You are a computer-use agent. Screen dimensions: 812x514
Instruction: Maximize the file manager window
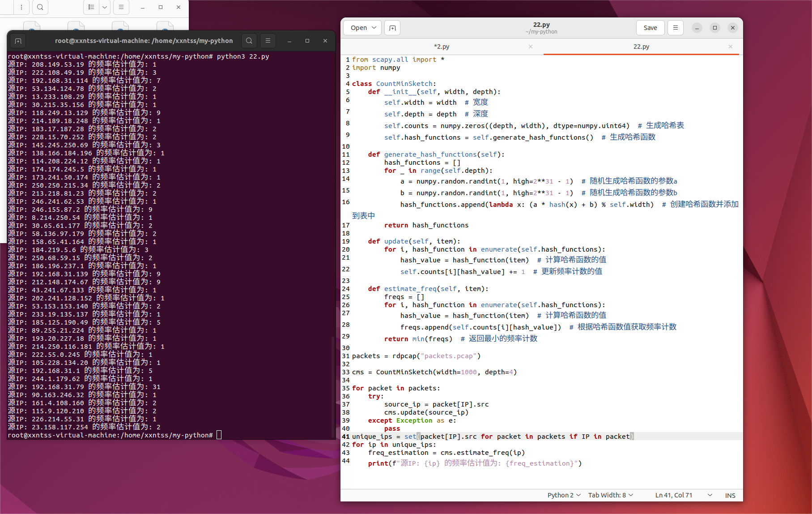click(161, 7)
